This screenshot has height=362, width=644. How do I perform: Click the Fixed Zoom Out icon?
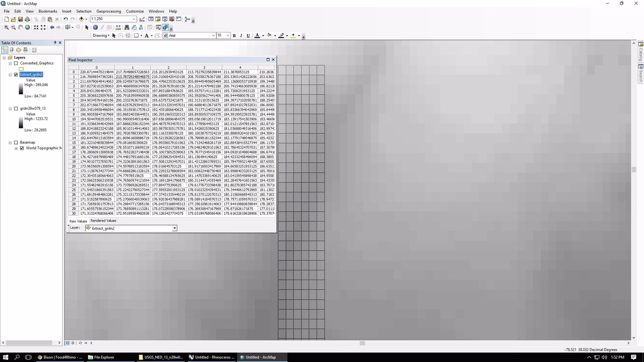[43, 27]
